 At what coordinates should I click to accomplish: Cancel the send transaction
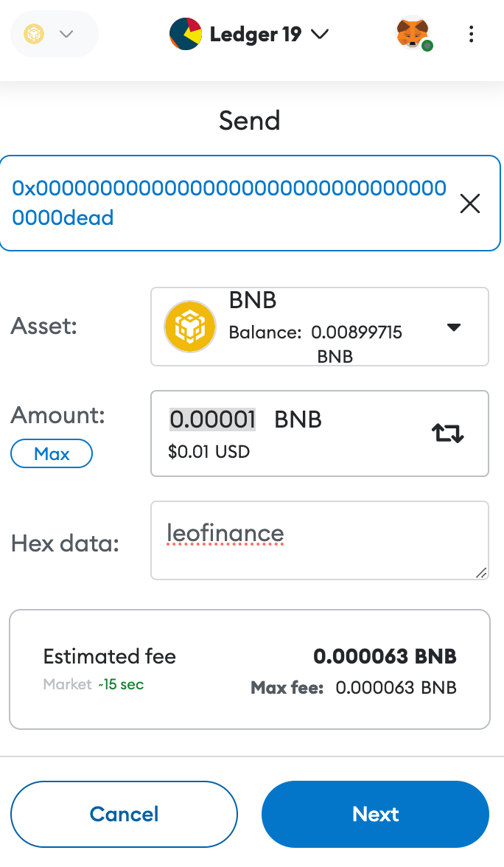tap(124, 814)
